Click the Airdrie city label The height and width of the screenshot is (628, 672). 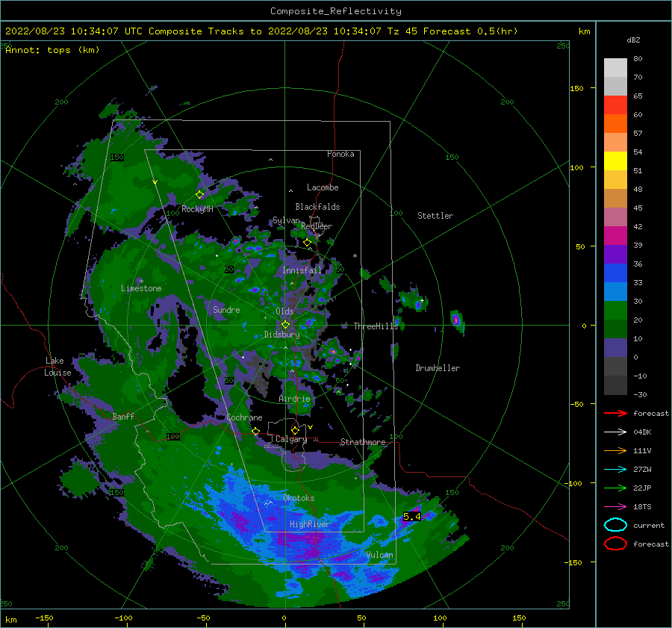(294, 399)
